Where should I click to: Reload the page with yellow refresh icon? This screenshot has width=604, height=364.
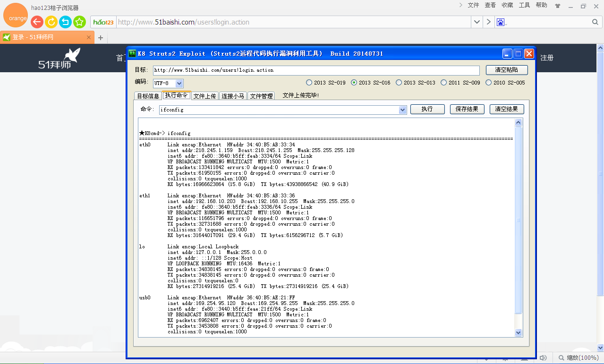(51, 22)
